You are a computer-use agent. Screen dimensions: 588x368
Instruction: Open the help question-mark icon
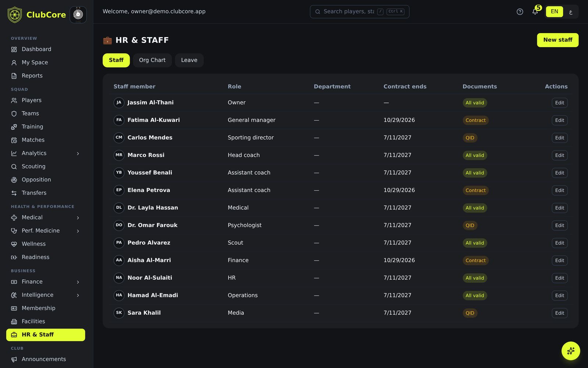520,12
